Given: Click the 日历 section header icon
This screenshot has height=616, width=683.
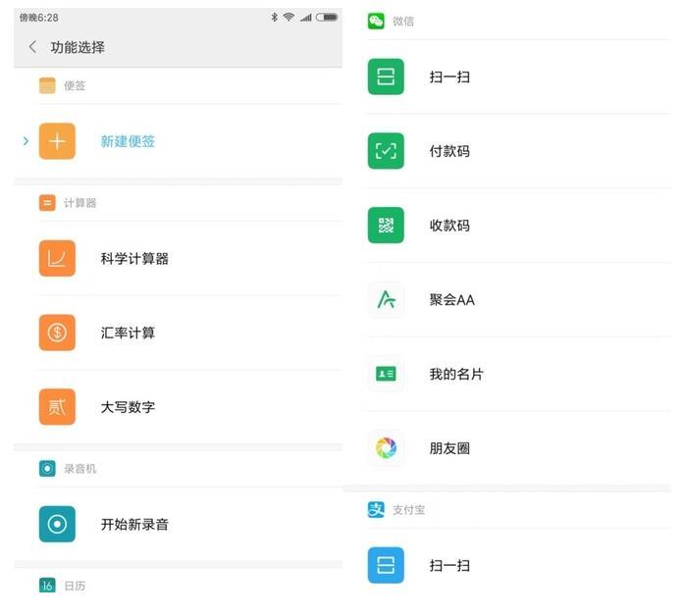Looking at the screenshot, I should point(47,586).
